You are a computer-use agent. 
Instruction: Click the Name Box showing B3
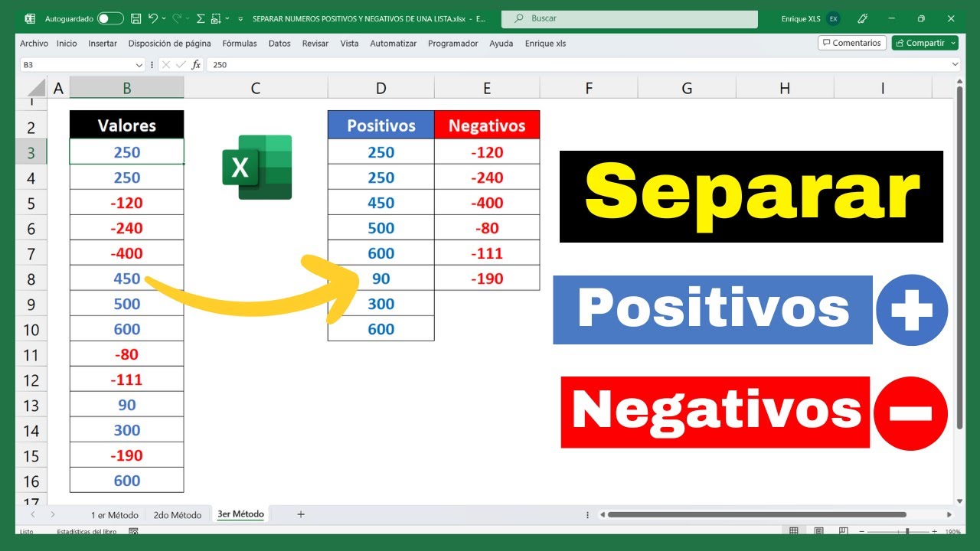coord(77,65)
